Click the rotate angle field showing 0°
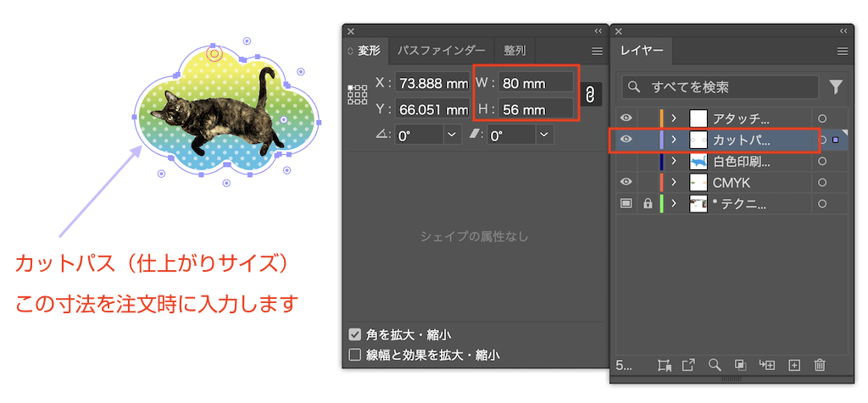 pyautogui.click(x=419, y=135)
